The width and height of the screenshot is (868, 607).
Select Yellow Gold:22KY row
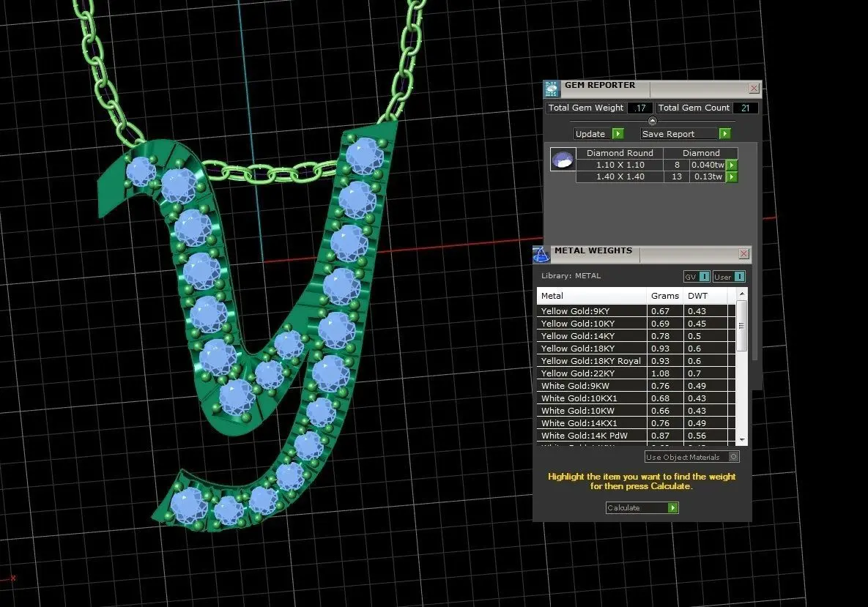tap(636, 373)
